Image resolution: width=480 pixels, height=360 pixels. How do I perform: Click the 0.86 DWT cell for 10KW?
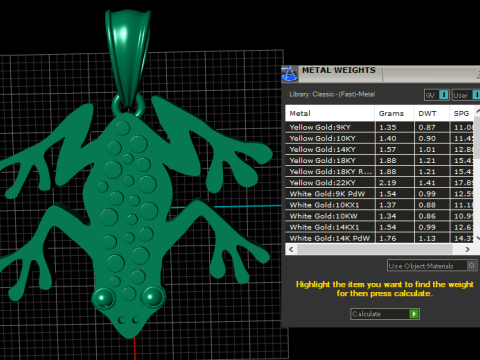click(x=432, y=216)
